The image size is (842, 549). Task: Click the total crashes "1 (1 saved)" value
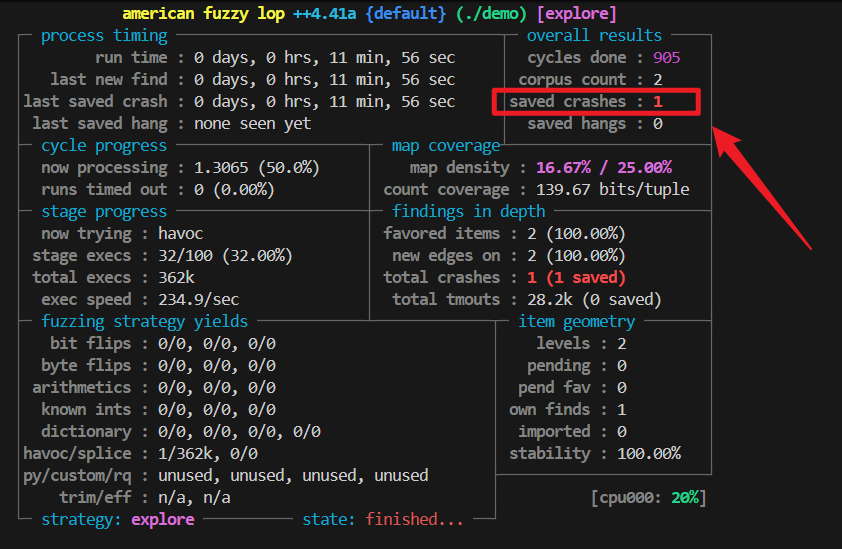[x=576, y=278]
